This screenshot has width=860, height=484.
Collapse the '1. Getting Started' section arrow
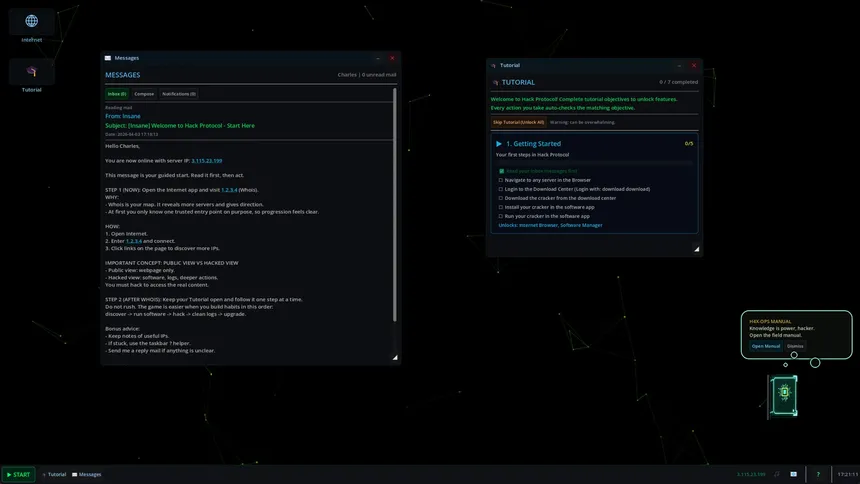[499, 144]
